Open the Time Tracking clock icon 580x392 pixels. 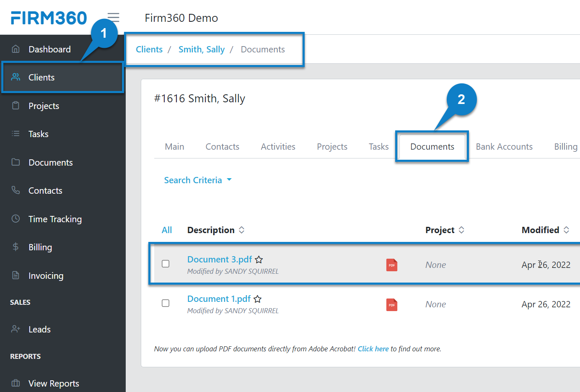[x=16, y=218]
